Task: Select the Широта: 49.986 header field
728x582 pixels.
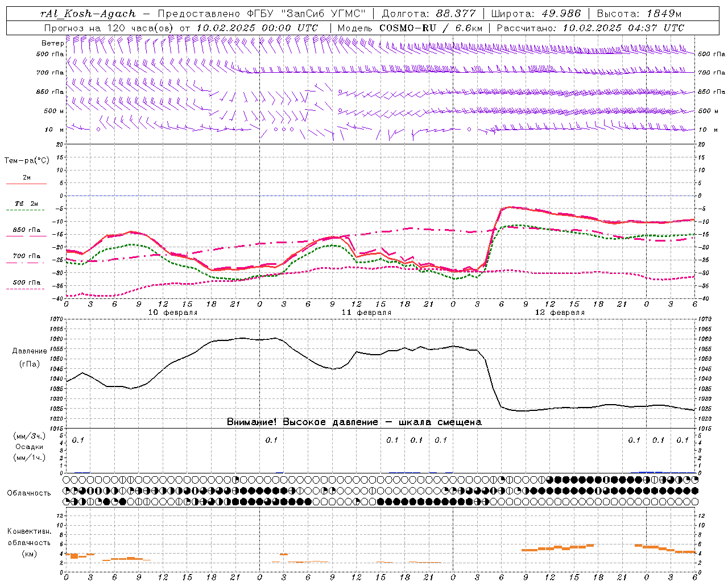Action: click(x=536, y=14)
